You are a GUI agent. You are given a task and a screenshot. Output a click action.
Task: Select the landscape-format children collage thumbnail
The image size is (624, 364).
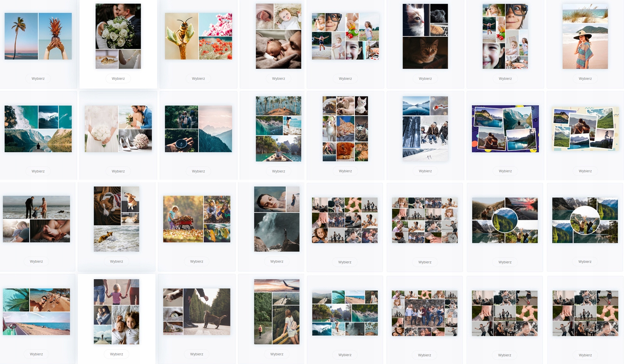345,36
